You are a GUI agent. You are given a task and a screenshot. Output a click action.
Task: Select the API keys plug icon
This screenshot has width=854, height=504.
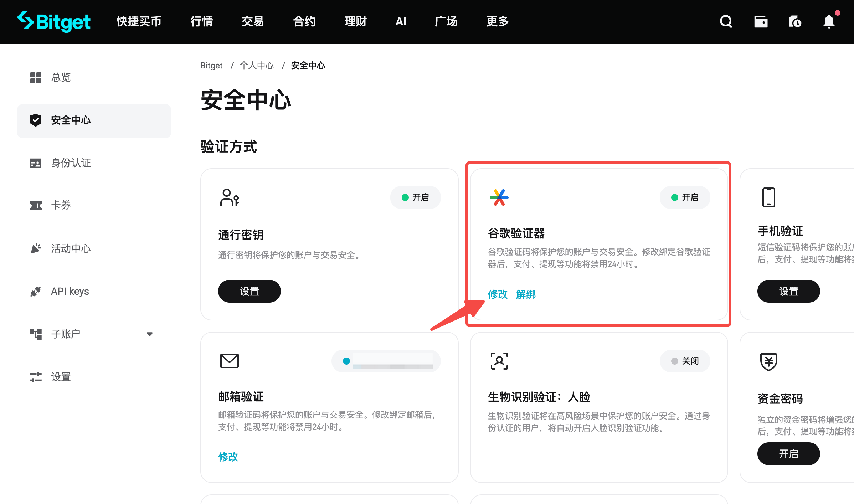click(36, 291)
